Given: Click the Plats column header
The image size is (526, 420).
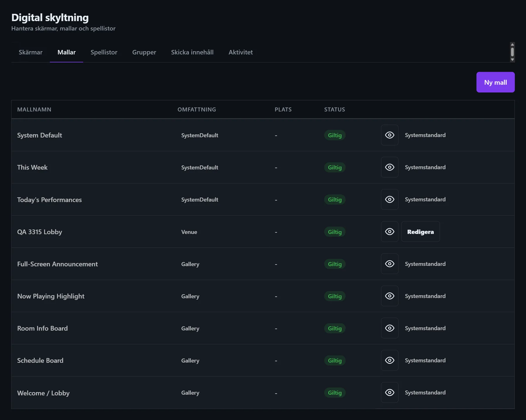Looking at the screenshot, I should tap(283, 109).
